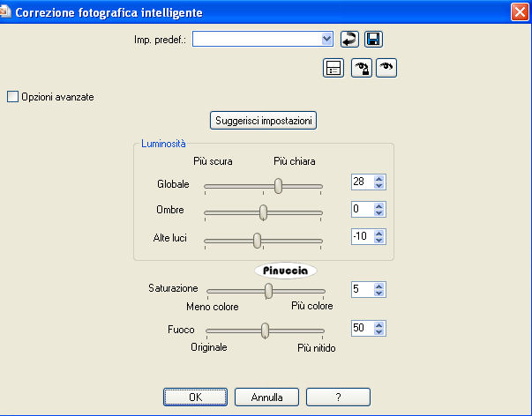Click the reset to default arrow icon
The height and width of the screenshot is (416, 532).
[349, 40]
